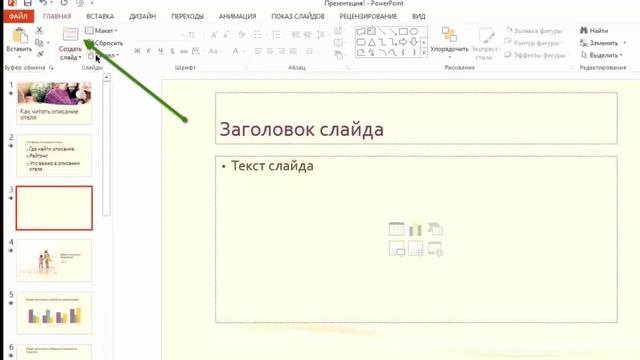Switch to the АНИМАЦИЯ tab
Image resolution: width=640 pixels, height=360 pixels.
[238, 16]
